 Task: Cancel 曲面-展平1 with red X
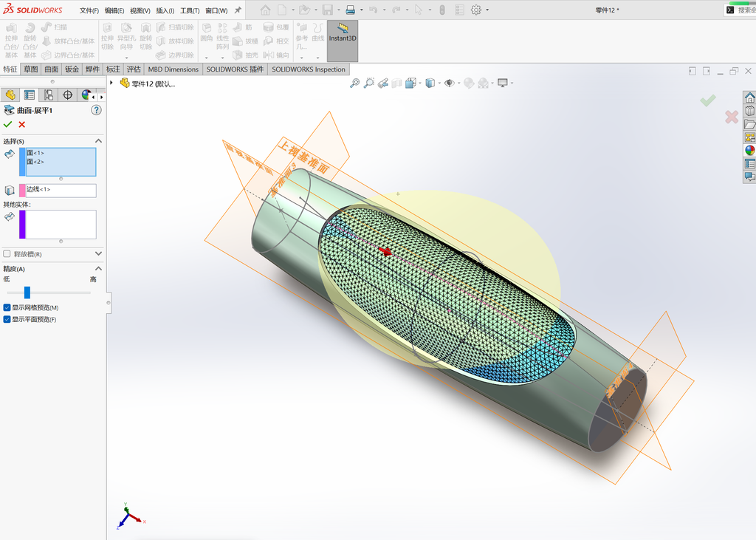[21, 125]
